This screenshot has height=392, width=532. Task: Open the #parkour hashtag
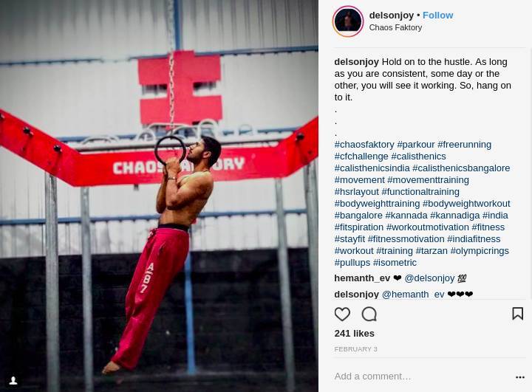click(415, 145)
